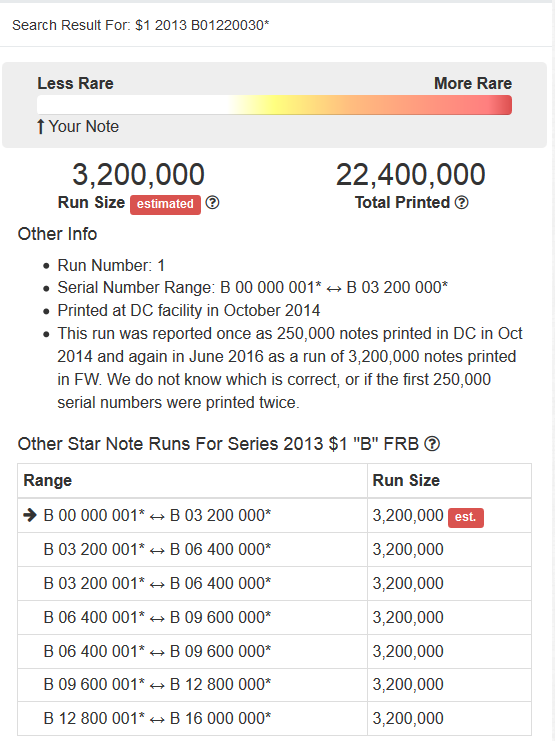Click the help icon next to Run Size
Viewport: 555px width, 741px height.
tap(213, 203)
